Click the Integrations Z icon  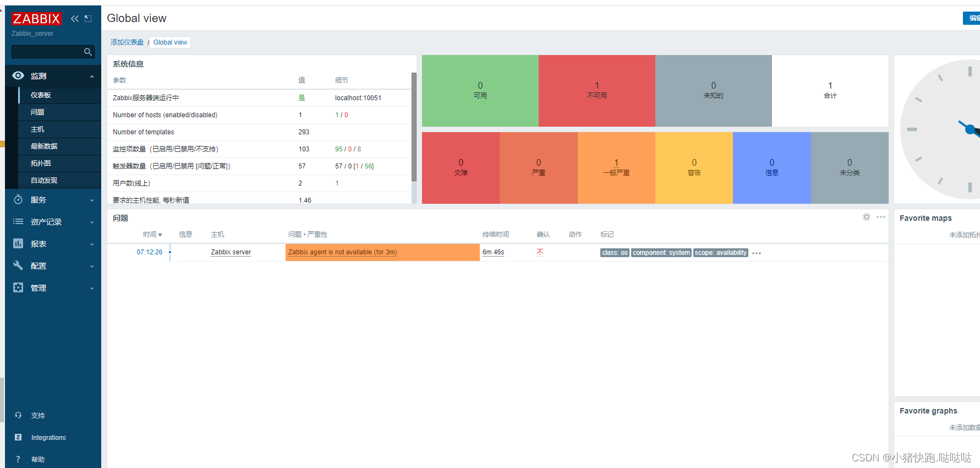click(18, 437)
